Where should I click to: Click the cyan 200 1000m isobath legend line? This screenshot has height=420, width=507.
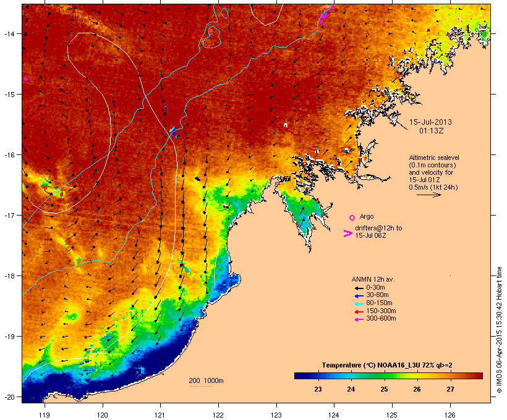200,386
